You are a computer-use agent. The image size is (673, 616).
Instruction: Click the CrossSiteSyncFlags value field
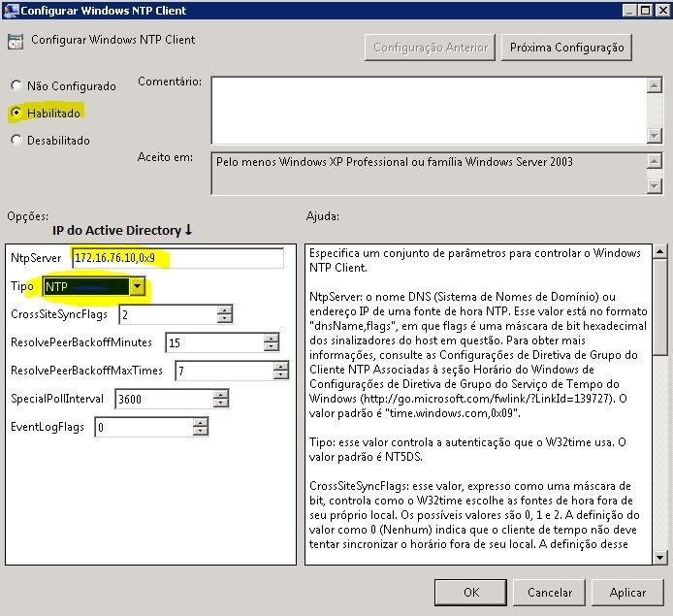coord(168,314)
